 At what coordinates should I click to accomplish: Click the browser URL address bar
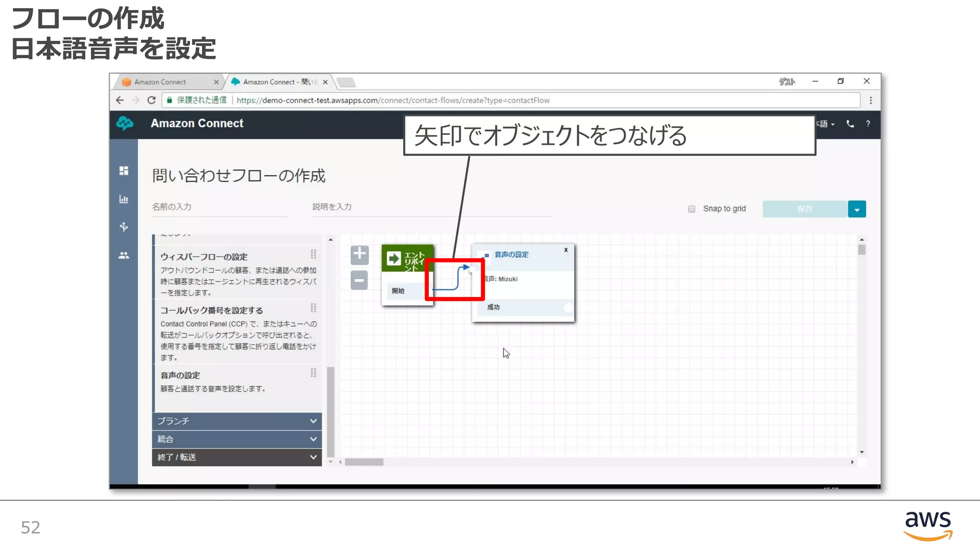click(511, 100)
